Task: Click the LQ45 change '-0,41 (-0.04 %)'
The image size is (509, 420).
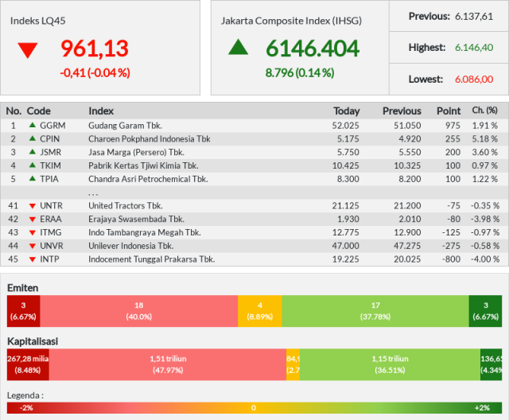Action: [95, 72]
